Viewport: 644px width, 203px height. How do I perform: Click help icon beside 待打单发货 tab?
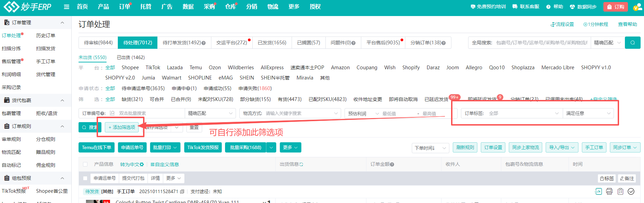[x=204, y=43]
